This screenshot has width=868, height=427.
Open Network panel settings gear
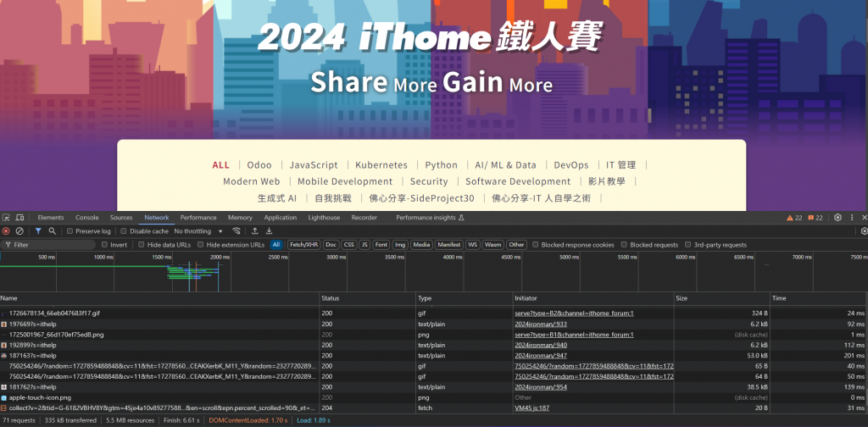864,231
